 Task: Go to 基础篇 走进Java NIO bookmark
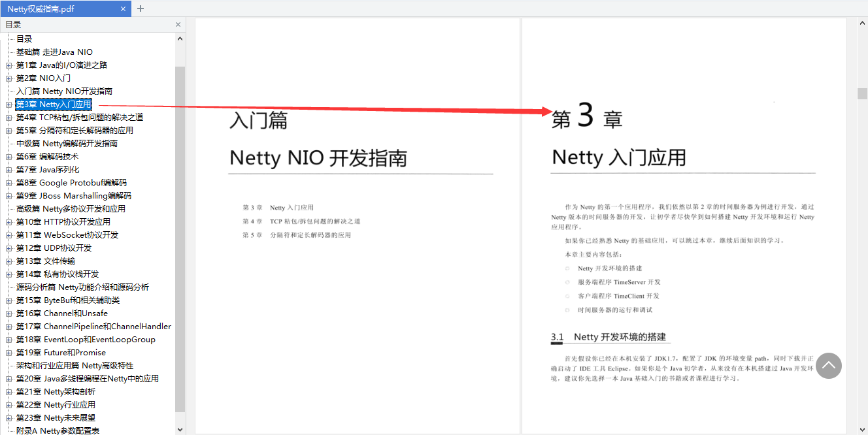point(54,52)
